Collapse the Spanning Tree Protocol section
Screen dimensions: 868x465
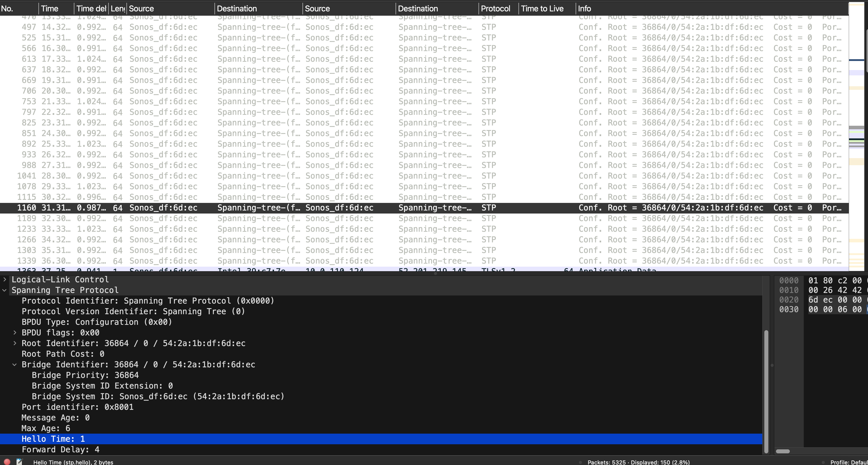point(5,290)
